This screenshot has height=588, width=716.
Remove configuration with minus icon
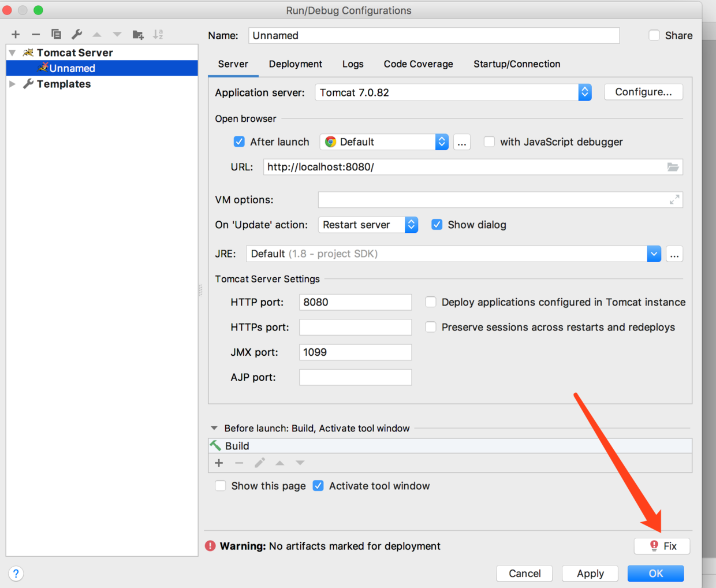point(36,35)
